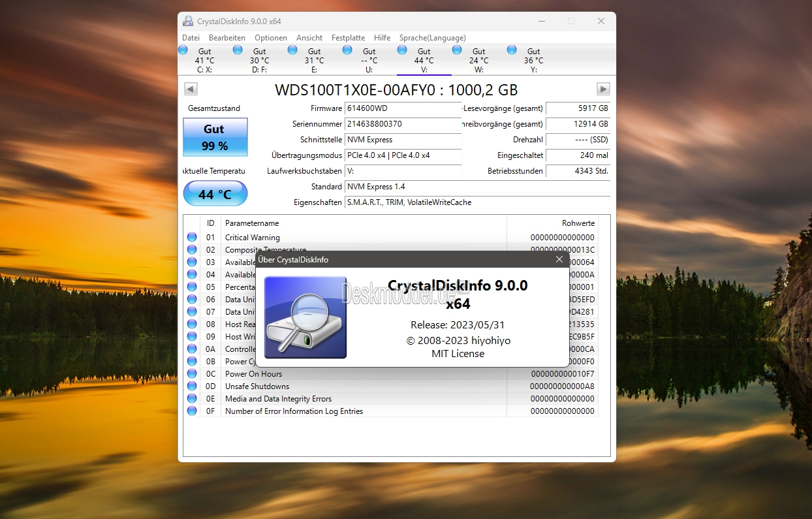812x519 pixels.
Task: Click the status orb for ID 06 row
Action: [192, 300]
